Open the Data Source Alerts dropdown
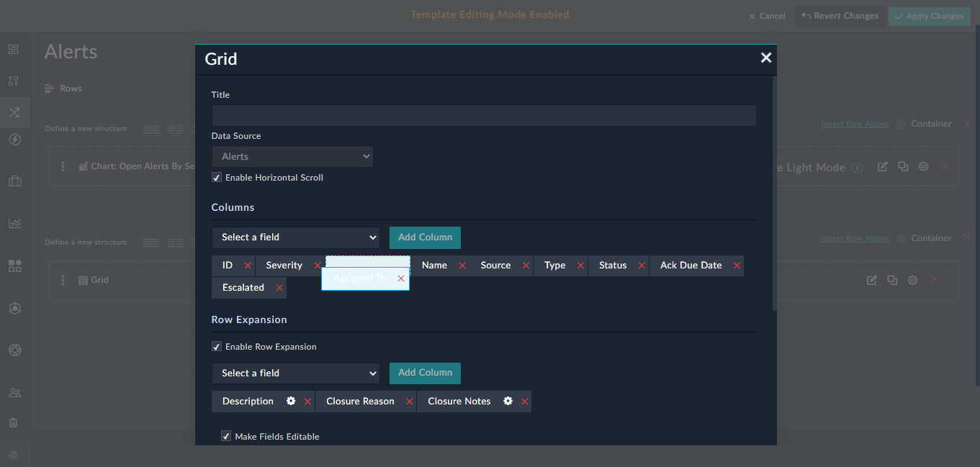Viewport: 980px width, 467px height. tap(292, 156)
